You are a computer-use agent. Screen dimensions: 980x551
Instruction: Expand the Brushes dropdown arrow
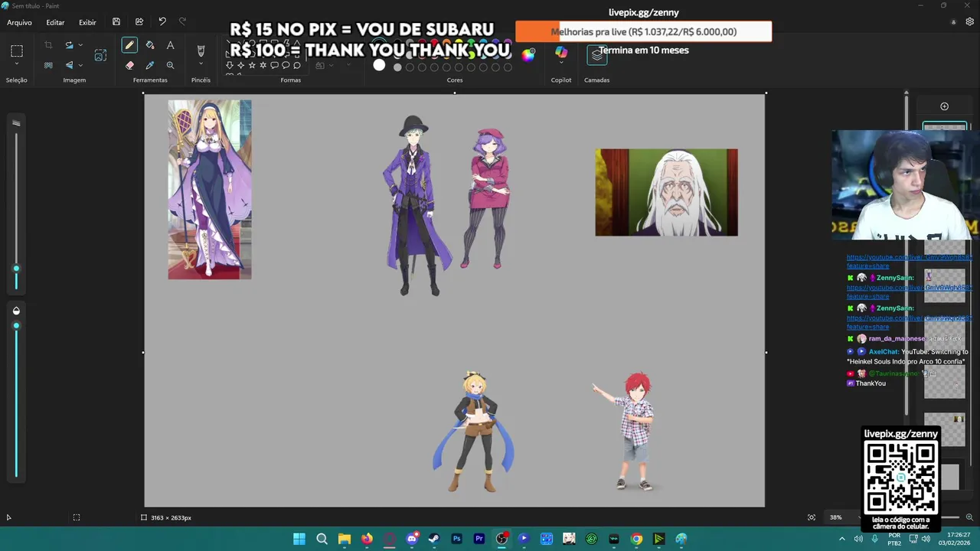tap(201, 64)
